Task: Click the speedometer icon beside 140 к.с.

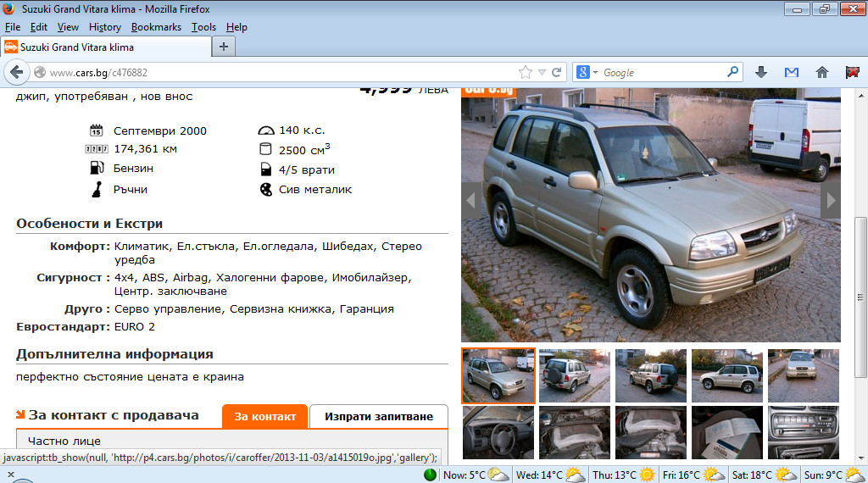Action: click(x=266, y=130)
